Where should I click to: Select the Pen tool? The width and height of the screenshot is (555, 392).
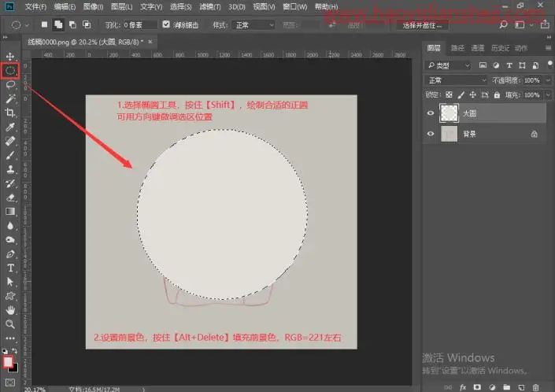tap(10, 253)
